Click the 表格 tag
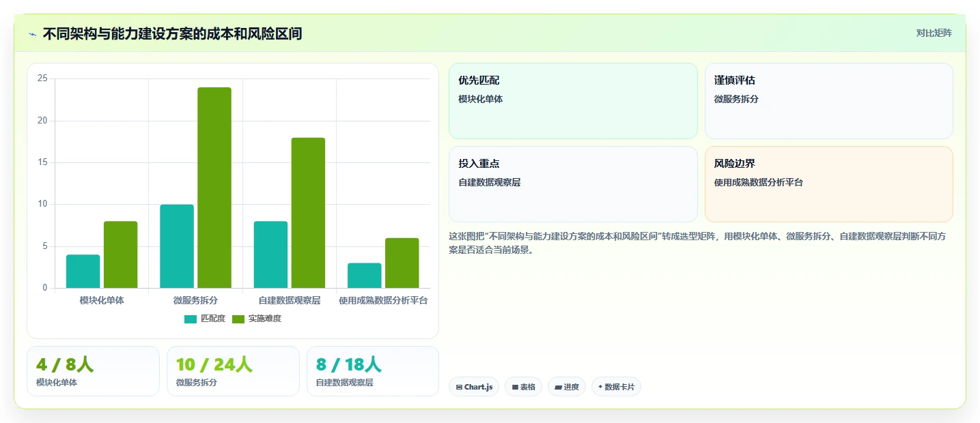Screen dimensions: 980x423 point(523,387)
